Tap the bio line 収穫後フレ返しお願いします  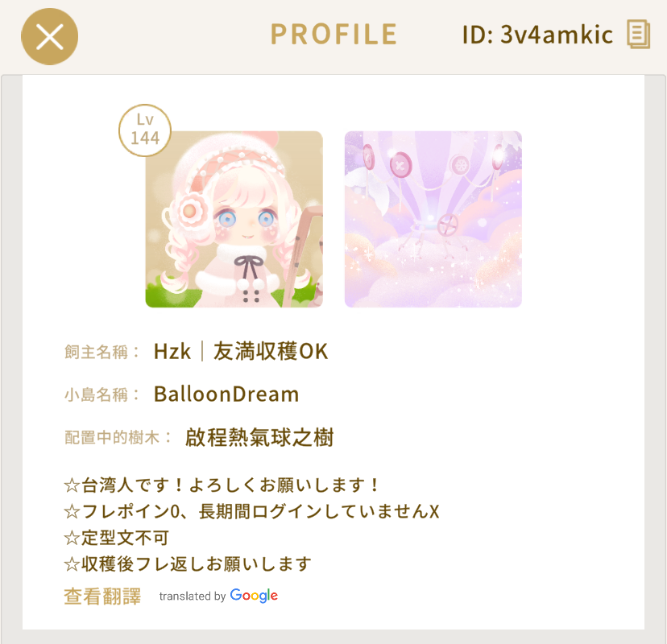click(x=188, y=564)
